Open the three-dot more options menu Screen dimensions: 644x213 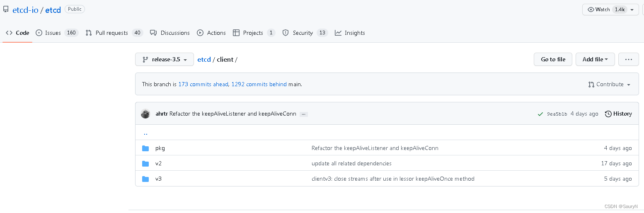point(628,59)
